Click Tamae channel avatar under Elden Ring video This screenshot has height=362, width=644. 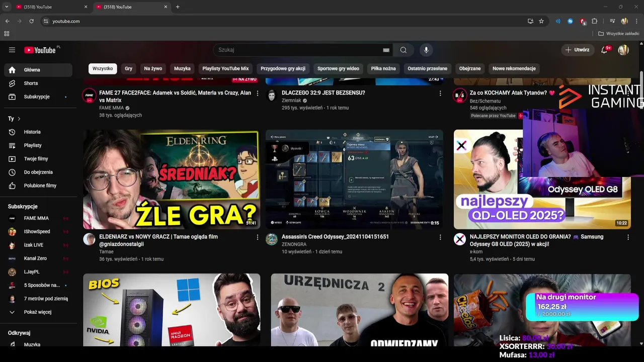click(x=89, y=239)
